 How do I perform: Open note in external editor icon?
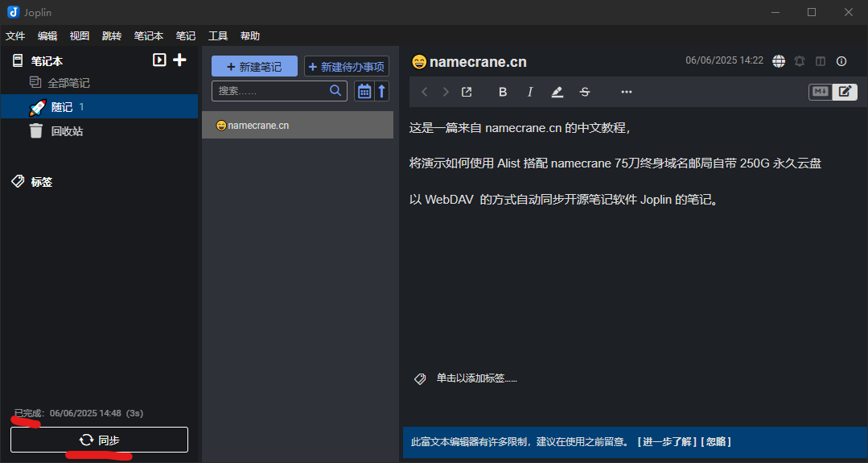click(x=467, y=92)
